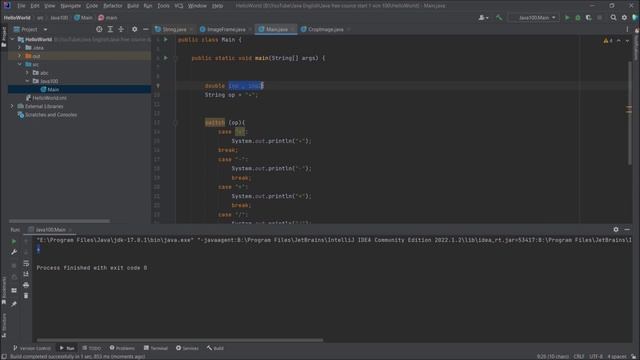
Task: Click the warnings indicator in editor
Action: click(x=608, y=40)
